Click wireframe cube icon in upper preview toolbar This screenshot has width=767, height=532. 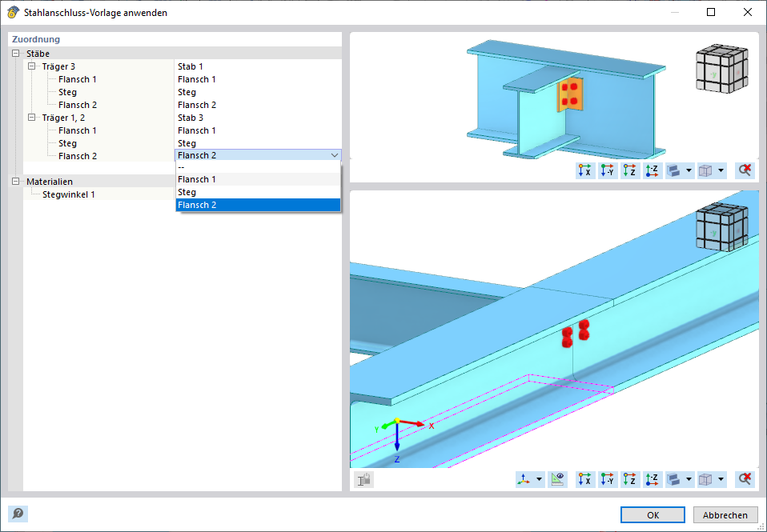click(x=706, y=170)
